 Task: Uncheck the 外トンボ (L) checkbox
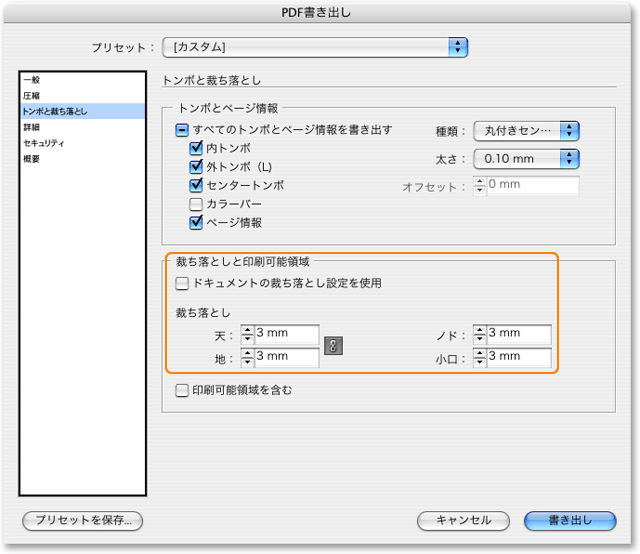(196, 167)
